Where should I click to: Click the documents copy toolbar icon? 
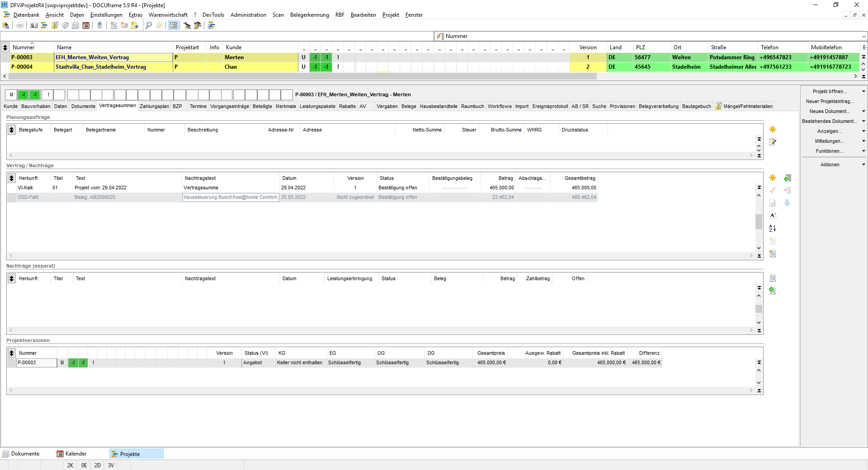pyautogui.click(x=75, y=26)
